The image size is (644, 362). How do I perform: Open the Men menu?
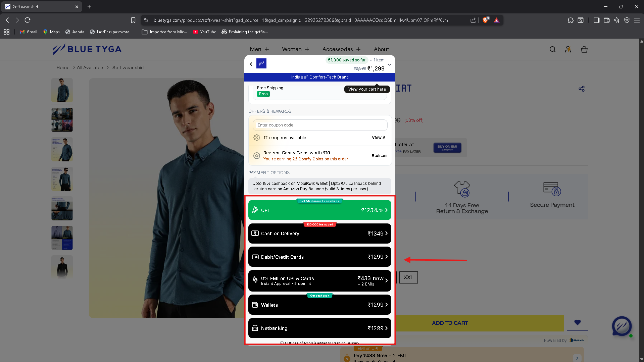coord(259,49)
